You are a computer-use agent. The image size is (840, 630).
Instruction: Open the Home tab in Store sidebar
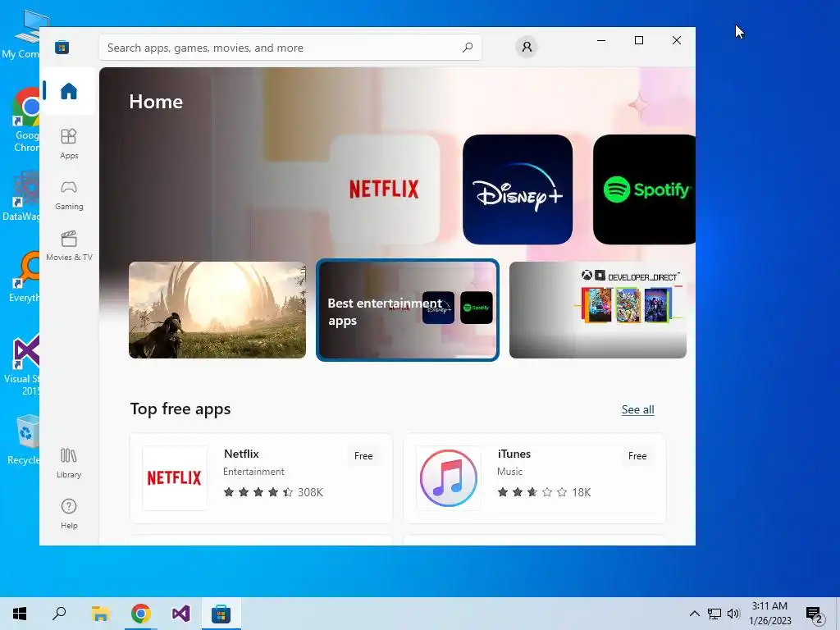tap(69, 91)
